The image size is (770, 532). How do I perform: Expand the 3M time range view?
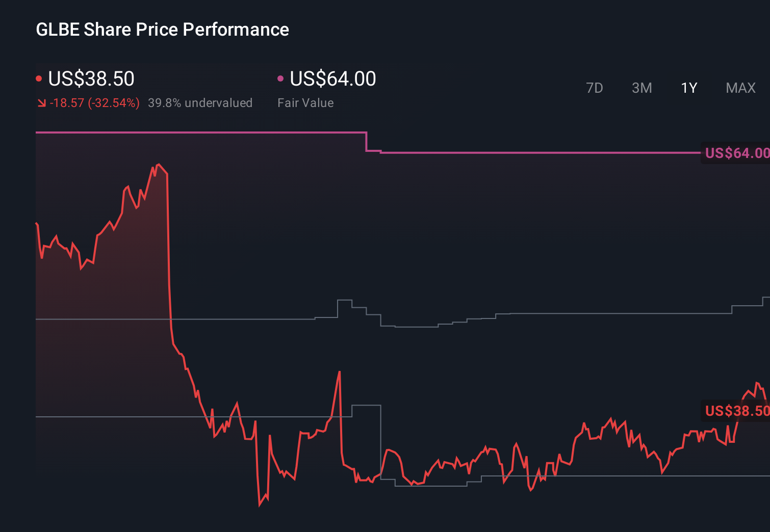click(x=641, y=88)
